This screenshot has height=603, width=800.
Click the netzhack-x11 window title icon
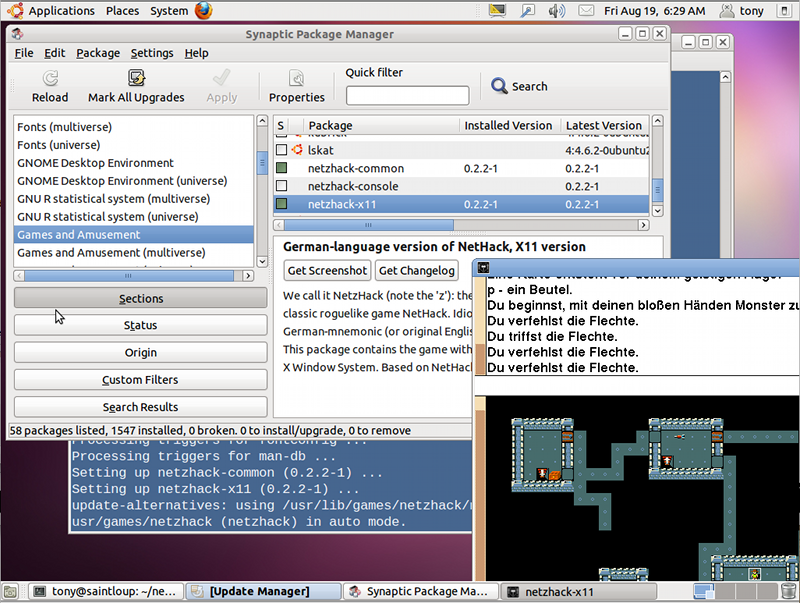pyautogui.click(x=483, y=267)
